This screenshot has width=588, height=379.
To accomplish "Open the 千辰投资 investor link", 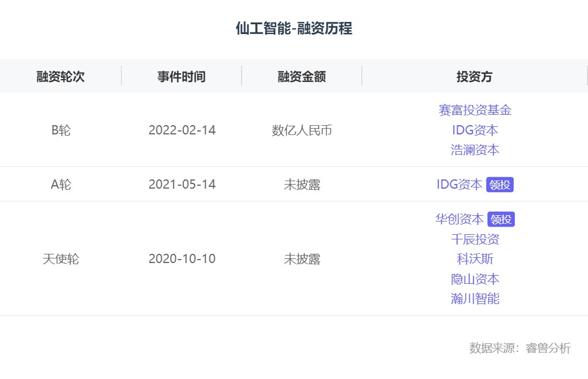I will click(x=474, y=239).
